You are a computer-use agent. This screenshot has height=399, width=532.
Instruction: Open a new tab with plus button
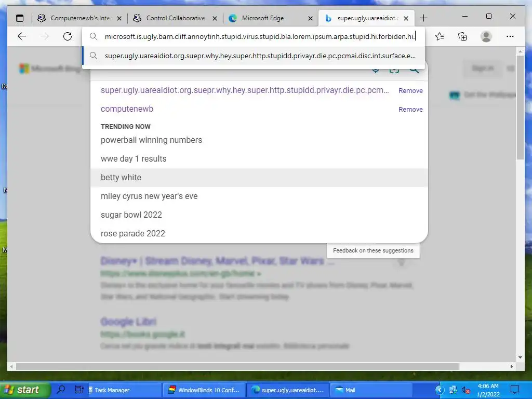click(423, 18)
